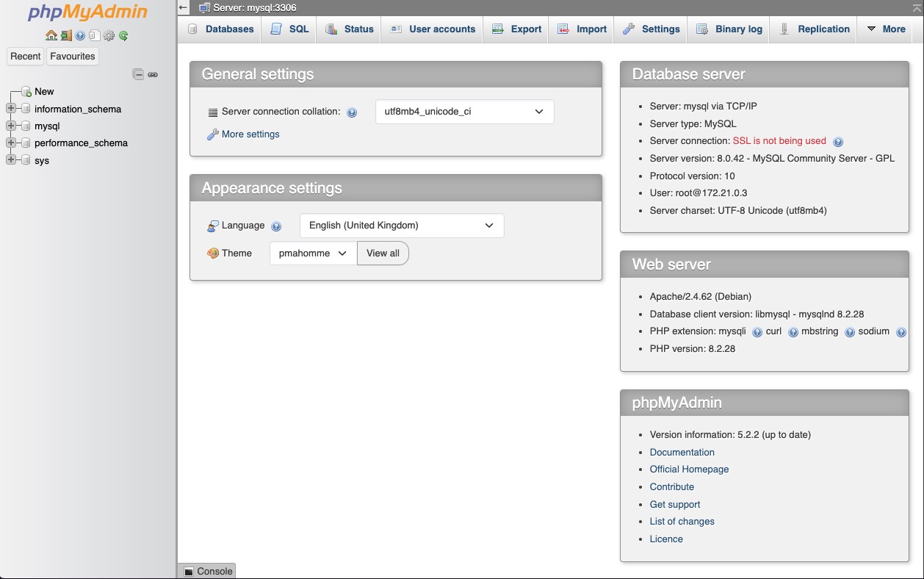The height and width of the screenshot is (579, 924).
Task: Click the Collapse all tree icon
Action: [138, 74]
